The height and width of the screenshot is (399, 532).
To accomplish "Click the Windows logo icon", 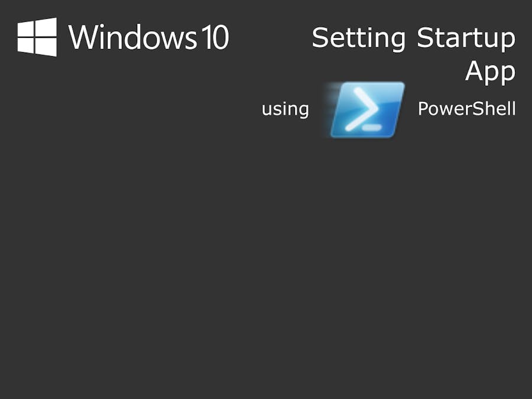I will pyautogui.click(x=37, y=37).
